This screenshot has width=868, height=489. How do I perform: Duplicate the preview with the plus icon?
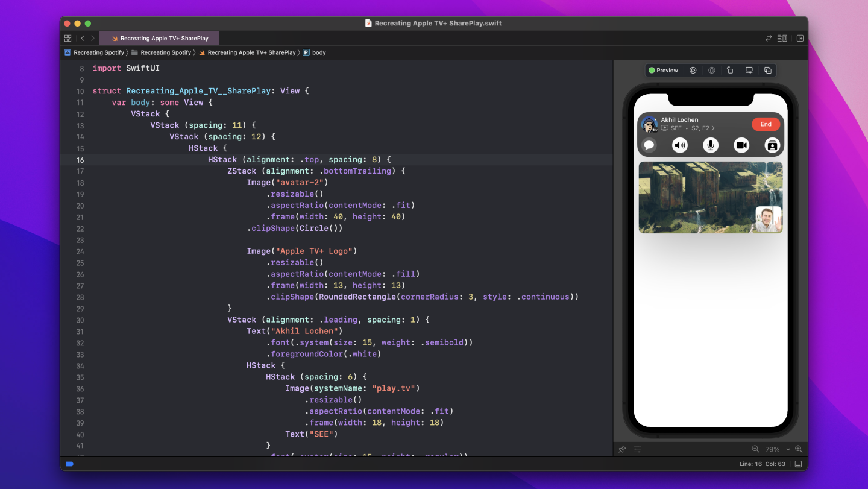tap(768, 71)
